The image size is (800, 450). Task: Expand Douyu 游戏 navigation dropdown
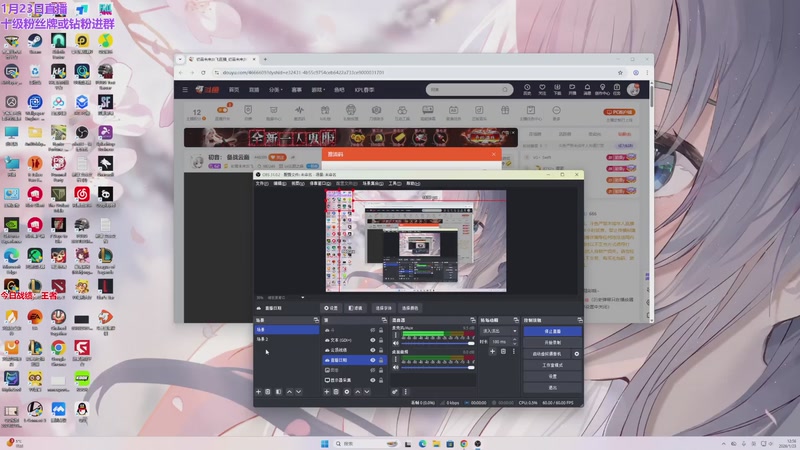click(318, 90)
